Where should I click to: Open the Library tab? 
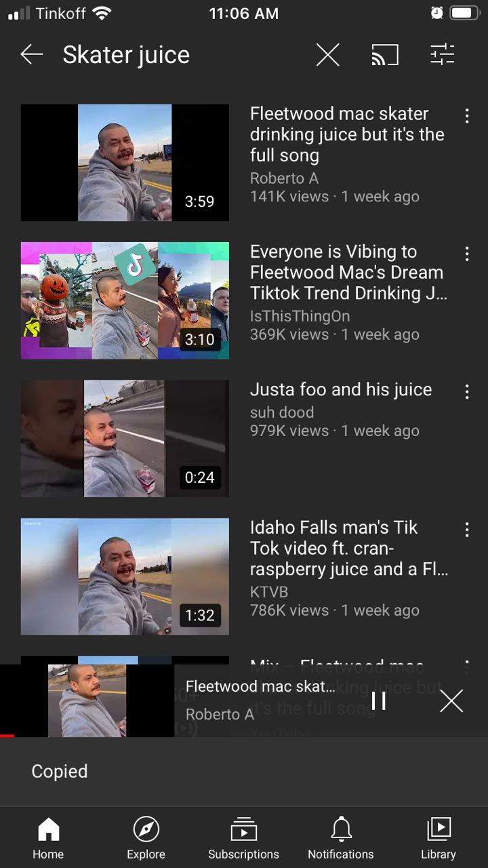[x=439, y=838]
